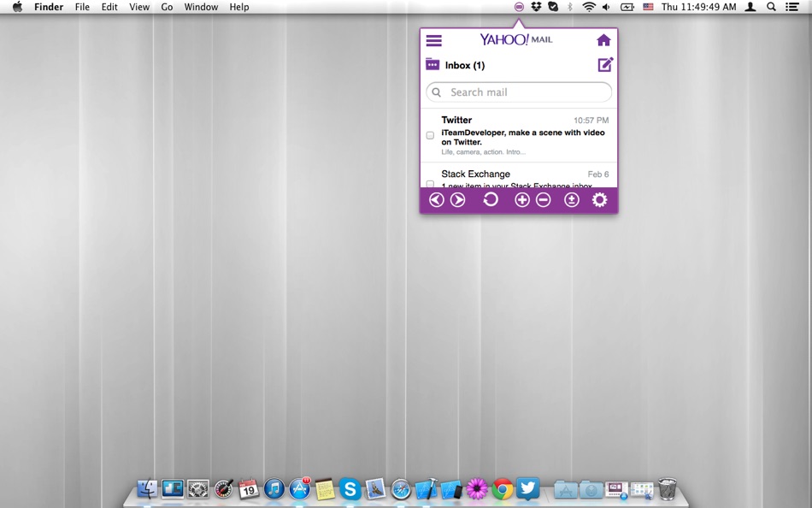Viewport: 812px width, 508px height.
Task: Open the Finder menu
Action: [49, 7]
